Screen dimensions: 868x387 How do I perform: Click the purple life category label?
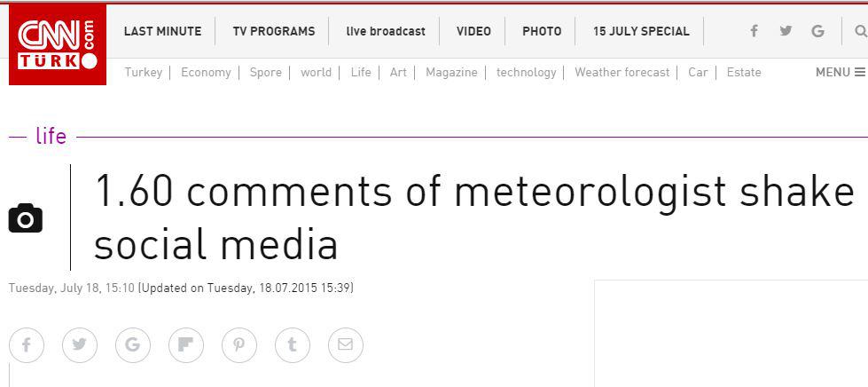[51, 137]
